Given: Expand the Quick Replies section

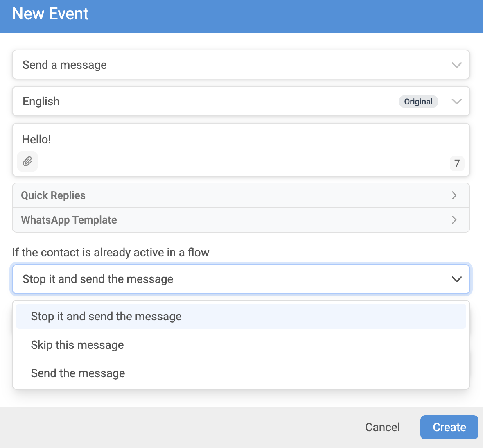Looking at the screenshot, I should point(241,195).
